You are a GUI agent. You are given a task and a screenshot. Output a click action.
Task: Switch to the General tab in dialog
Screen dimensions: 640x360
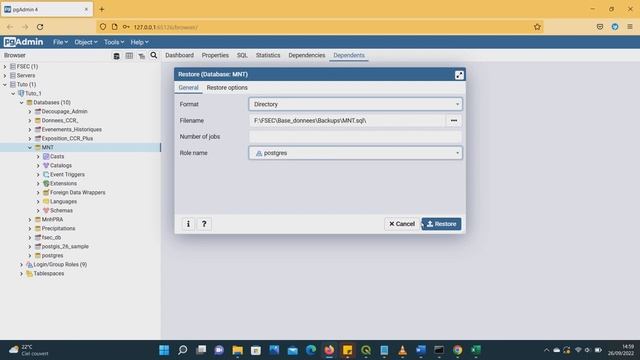(188, 87)
